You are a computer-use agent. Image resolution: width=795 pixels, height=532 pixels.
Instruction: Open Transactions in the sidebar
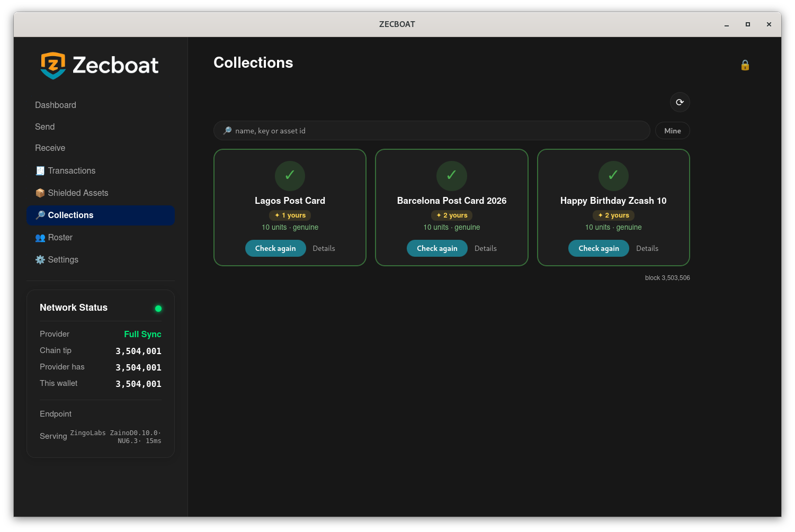[x=101, y=170]
